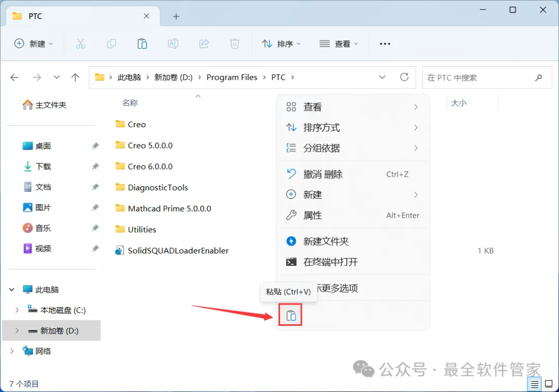Open 查看 submenu in context menu
The width and height of the screenshot is (559, 392).
352,107
